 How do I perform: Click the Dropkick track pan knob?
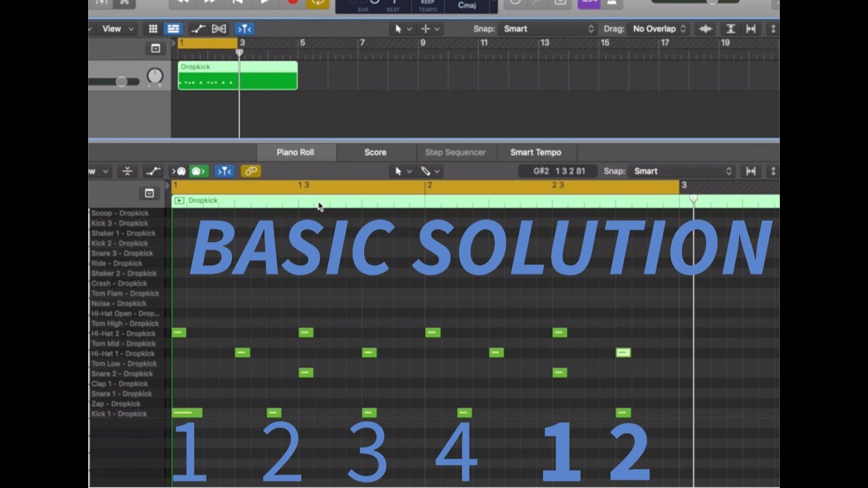point(155,76)
